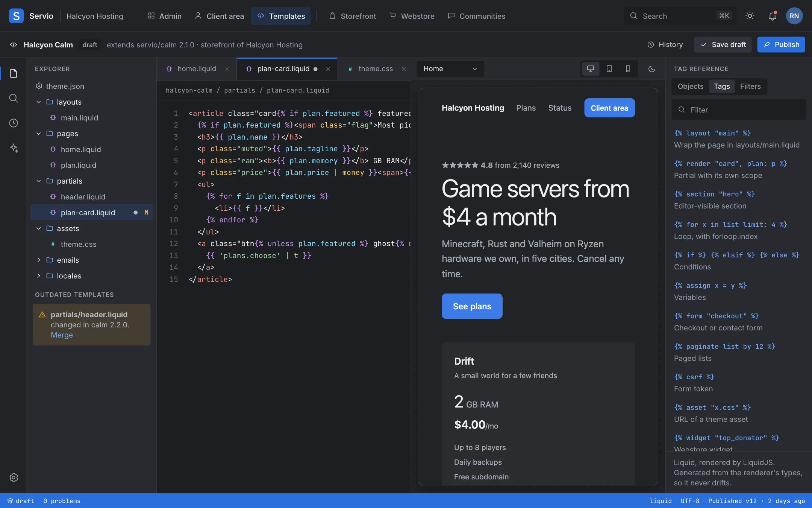Expand the emails folder
The width and height of the screenshot is (812, 508).
coord(38,260)
